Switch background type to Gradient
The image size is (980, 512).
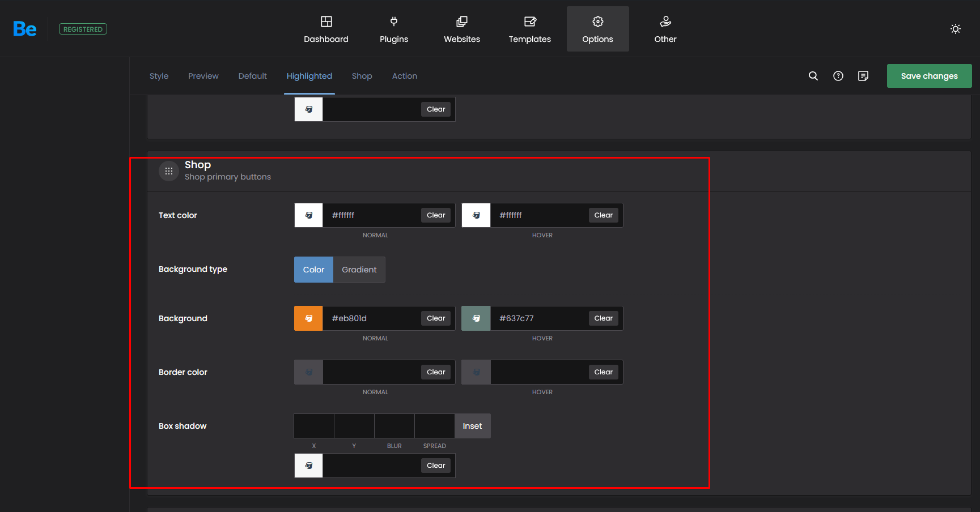pos(359,270)
